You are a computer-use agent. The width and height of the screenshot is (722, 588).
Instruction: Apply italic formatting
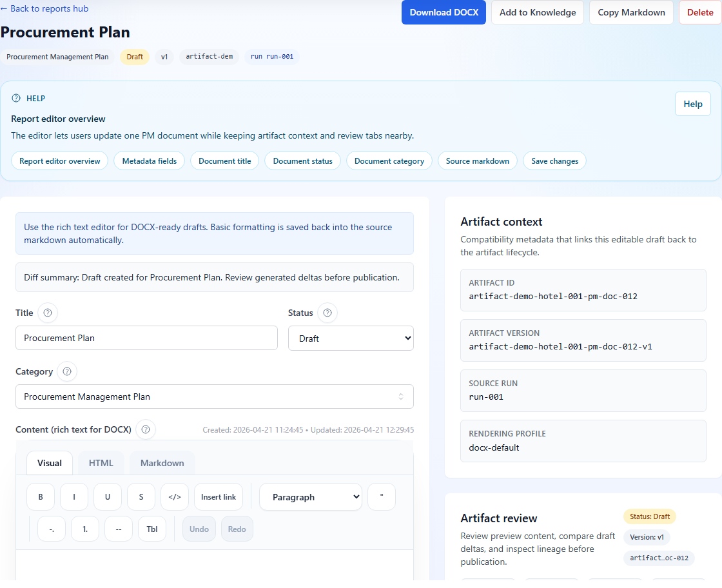pos(73,496)
